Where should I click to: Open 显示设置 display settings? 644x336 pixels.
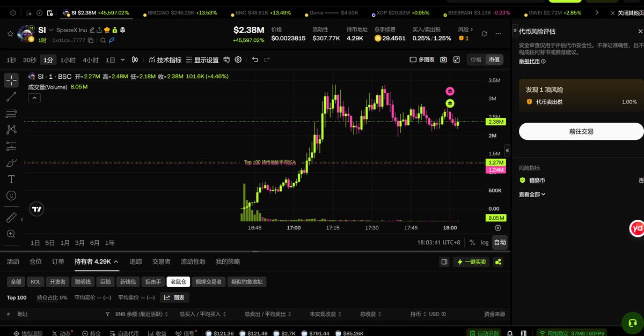(x=202, y=59)
